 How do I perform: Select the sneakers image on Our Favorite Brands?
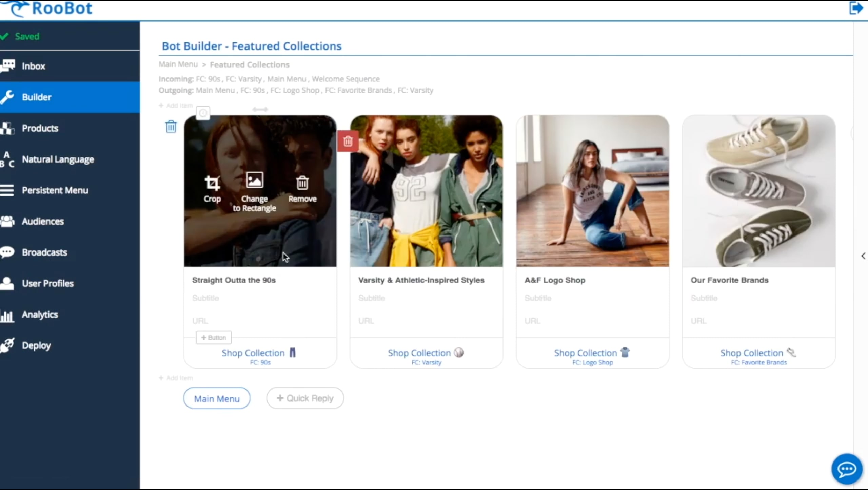coord(759,191)
